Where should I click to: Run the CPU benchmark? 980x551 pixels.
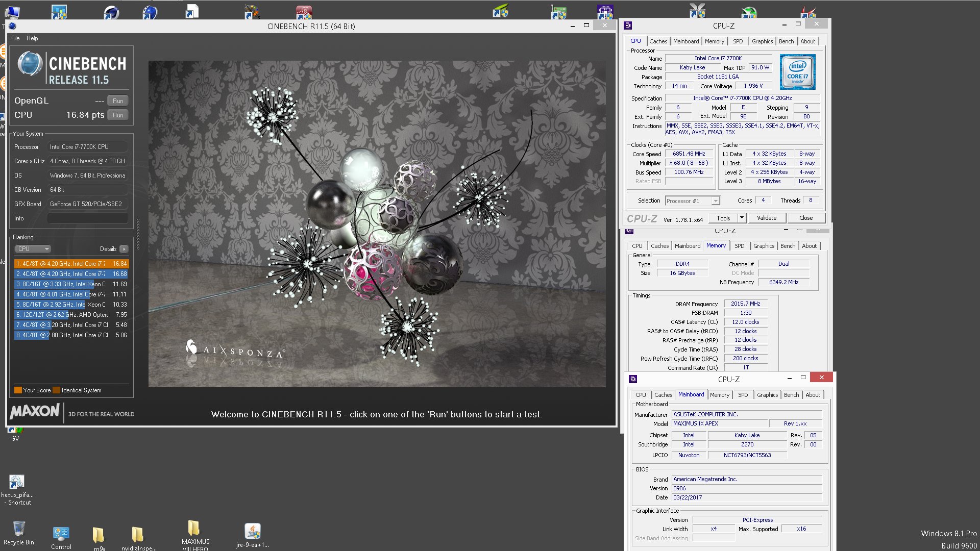click(118, 115)
